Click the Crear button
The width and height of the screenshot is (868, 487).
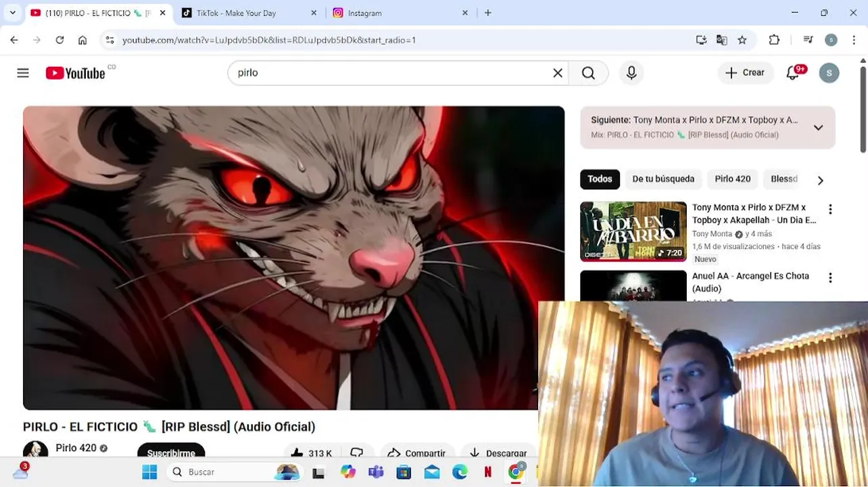coord(745,73)
